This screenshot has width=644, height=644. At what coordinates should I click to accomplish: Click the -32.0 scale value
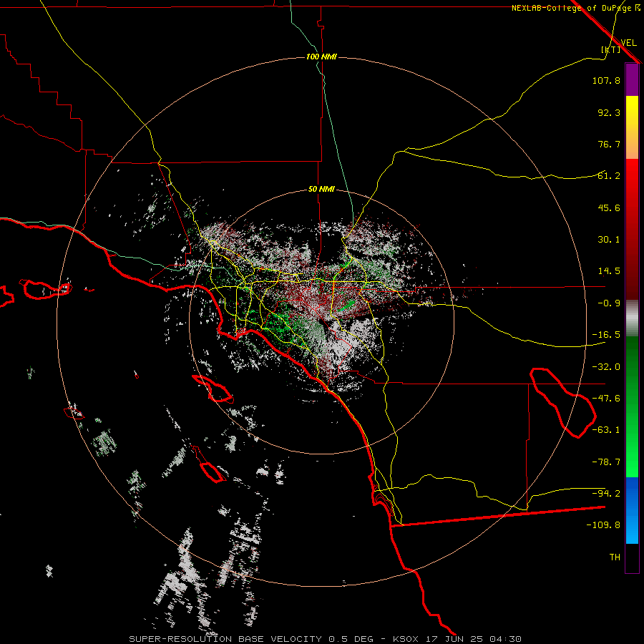coord(606,367)
